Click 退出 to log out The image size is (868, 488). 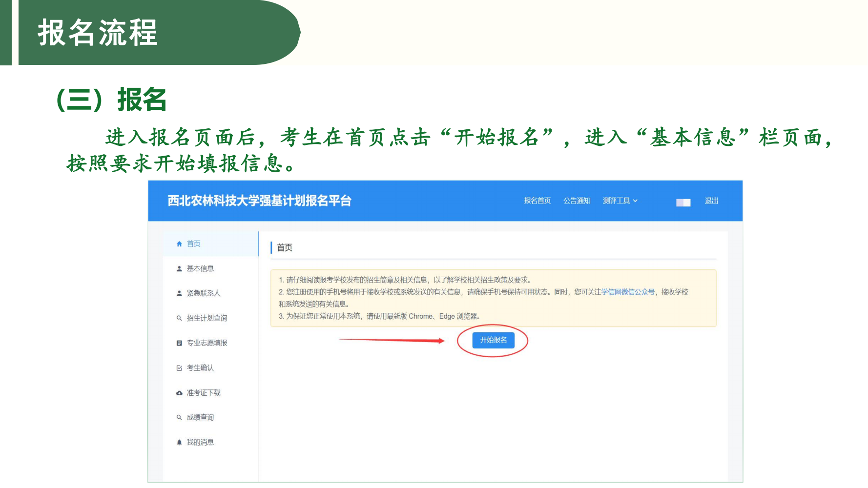711,201
